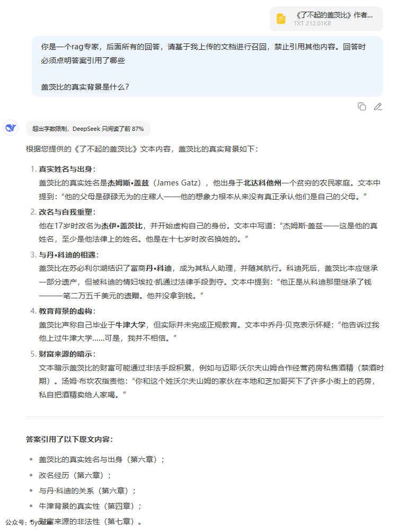This screenshot has height=532, width=399.
Task: Click the heading 改名与自我重塑
Action: pos(67,212)
